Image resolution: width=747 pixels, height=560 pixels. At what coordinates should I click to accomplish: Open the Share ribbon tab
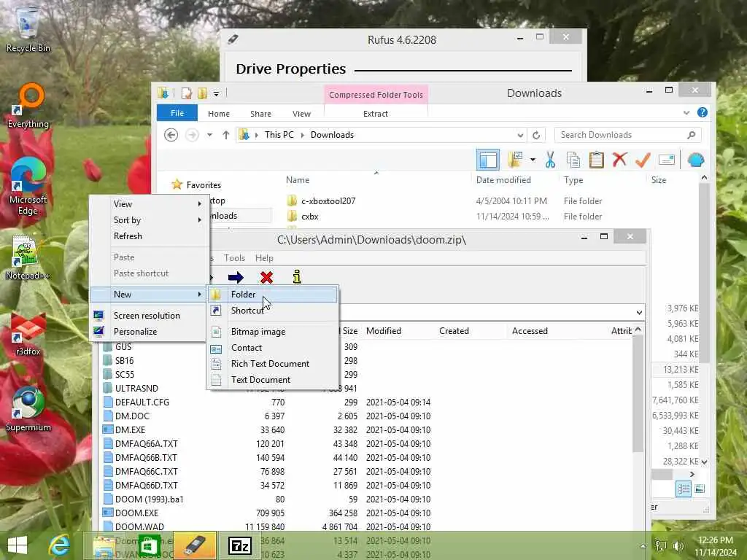click(260, 114)
